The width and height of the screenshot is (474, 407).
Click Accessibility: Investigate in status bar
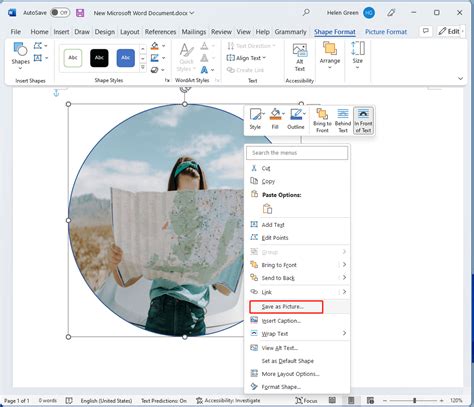coord(228,400)
